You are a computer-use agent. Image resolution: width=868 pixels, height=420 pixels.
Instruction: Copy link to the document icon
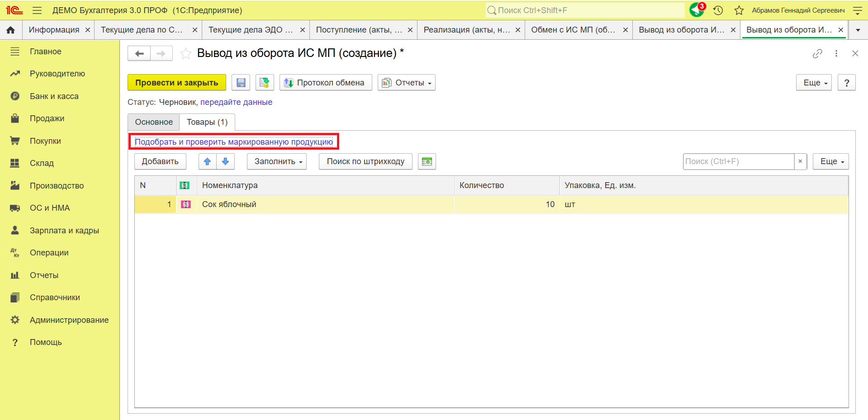pyautogui.click(x=817, y=53)
